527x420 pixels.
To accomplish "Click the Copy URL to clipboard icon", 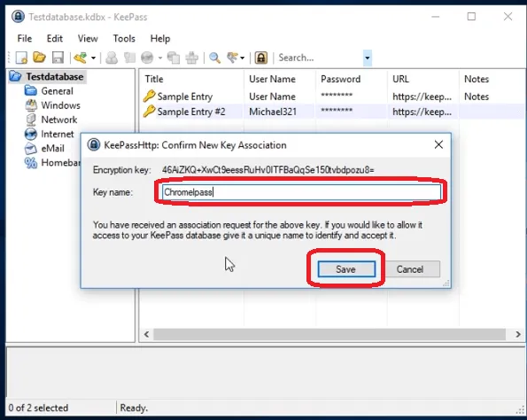I will [x=174, y=58].
